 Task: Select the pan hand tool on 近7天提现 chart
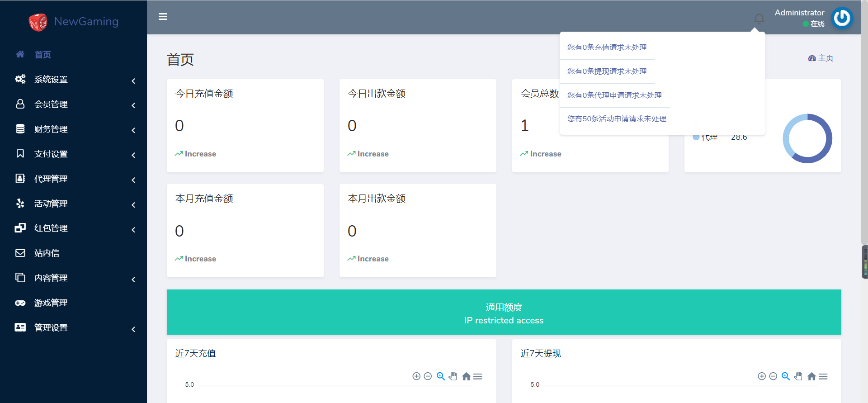pyautogui.click(x=798, y=376)
